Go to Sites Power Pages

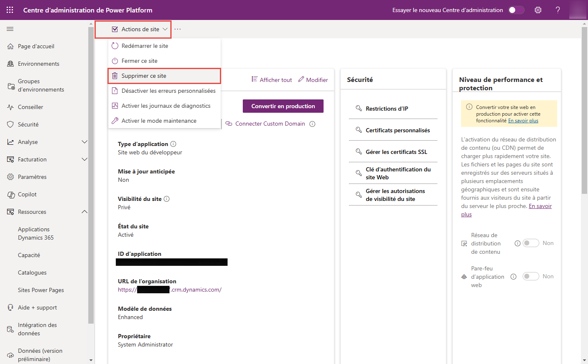click(x=41, y=290)
